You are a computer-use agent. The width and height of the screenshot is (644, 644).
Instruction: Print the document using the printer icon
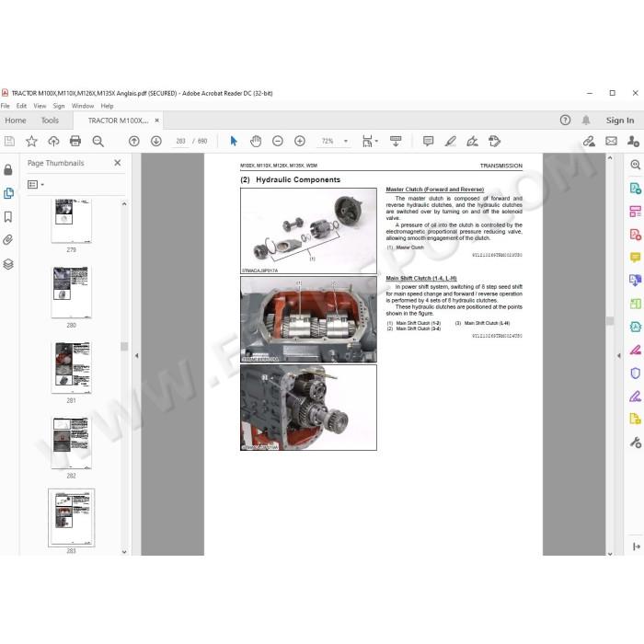pos(75,141)
